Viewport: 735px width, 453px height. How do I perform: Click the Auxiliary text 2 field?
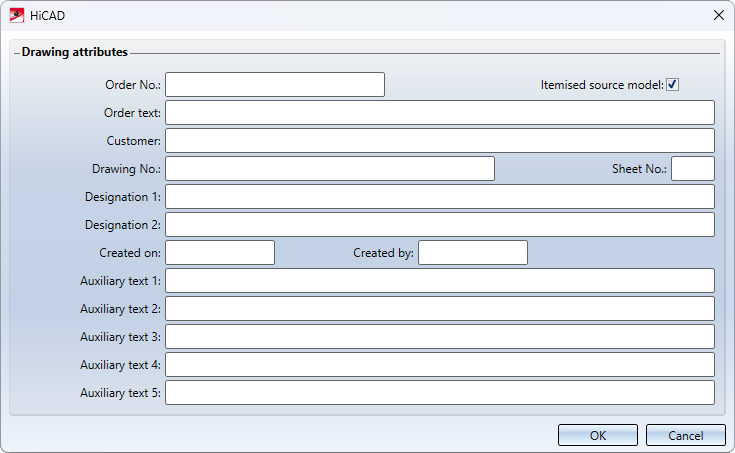pos(440,309)
